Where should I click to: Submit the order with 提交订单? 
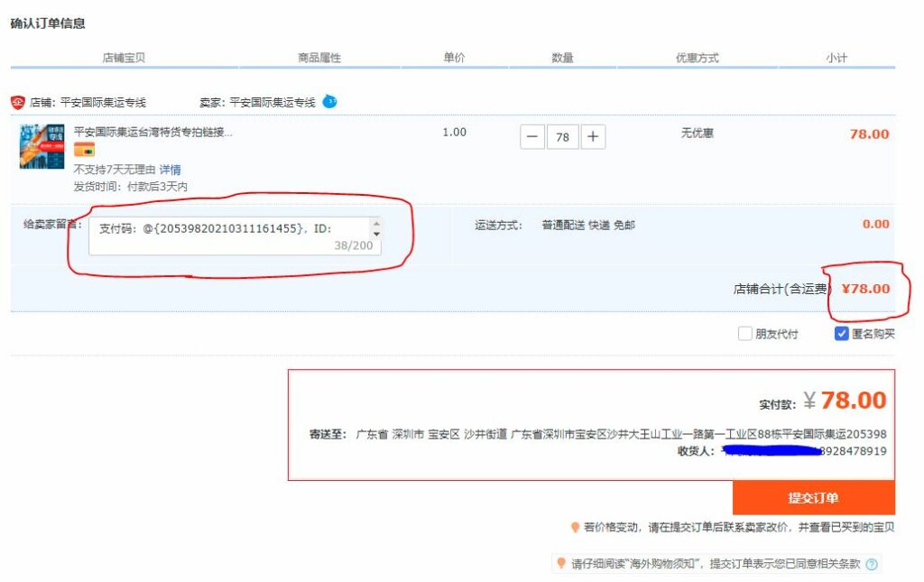click(813, 498)
